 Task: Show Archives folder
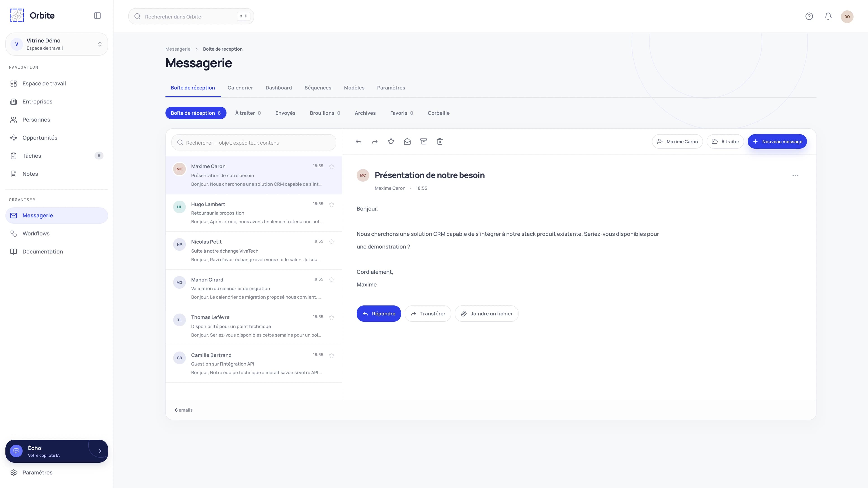coord(365,113)
